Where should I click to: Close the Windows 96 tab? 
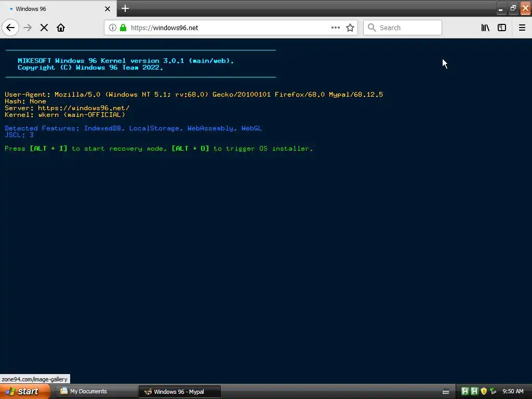tap(108, 9)
